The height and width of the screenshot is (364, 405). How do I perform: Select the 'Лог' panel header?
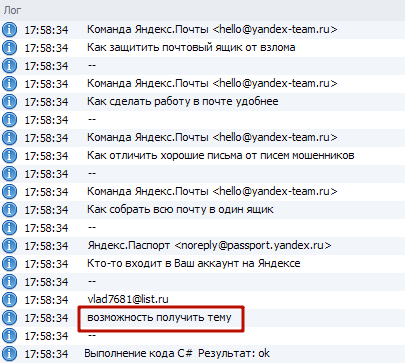(12, 10)
